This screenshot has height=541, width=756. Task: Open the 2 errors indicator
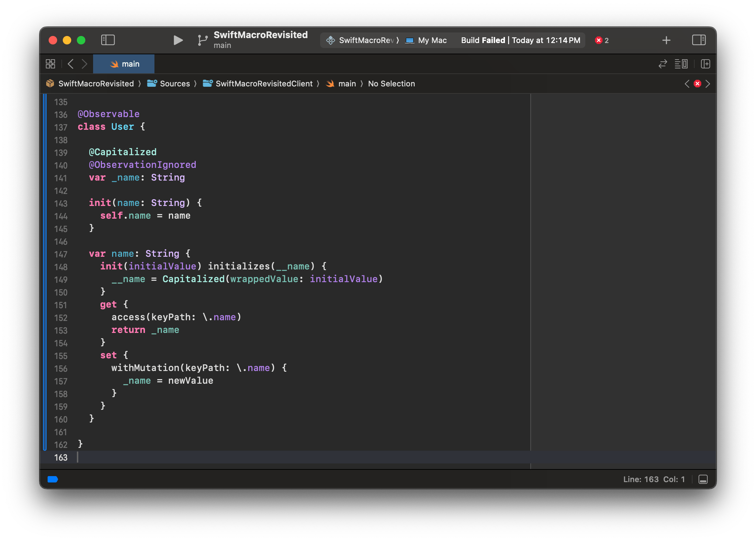[602, 40]
